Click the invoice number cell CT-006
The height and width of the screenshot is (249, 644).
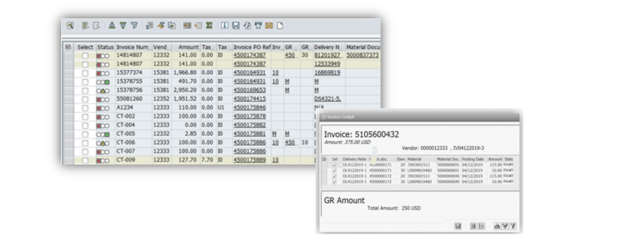[133, 143]
